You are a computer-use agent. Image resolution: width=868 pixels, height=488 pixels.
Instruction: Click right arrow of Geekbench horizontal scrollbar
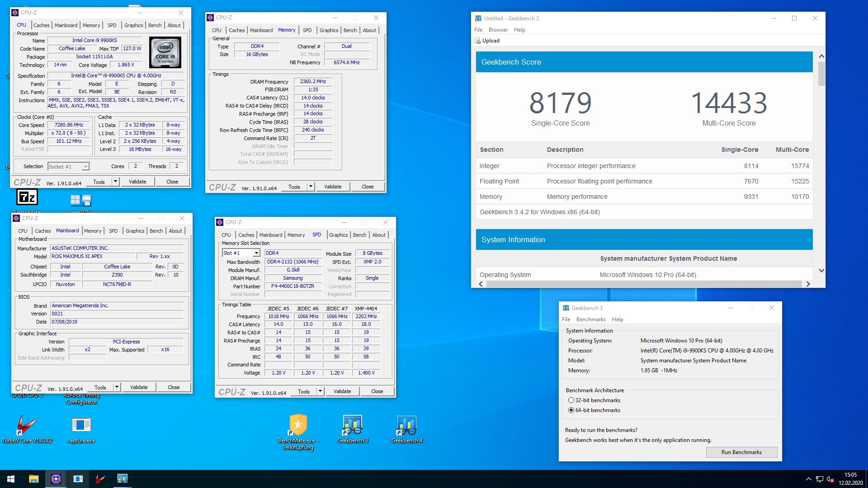808,284
